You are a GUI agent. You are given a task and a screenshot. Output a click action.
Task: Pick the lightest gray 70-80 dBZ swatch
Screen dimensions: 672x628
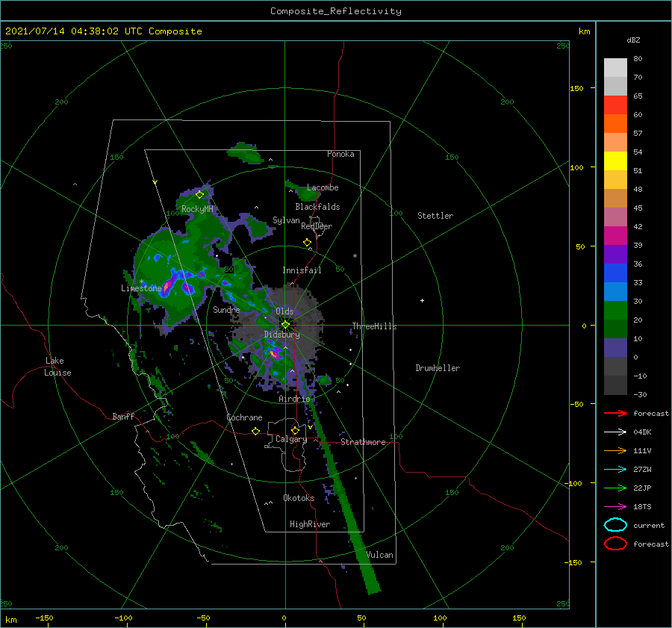(x=615, y=68)
